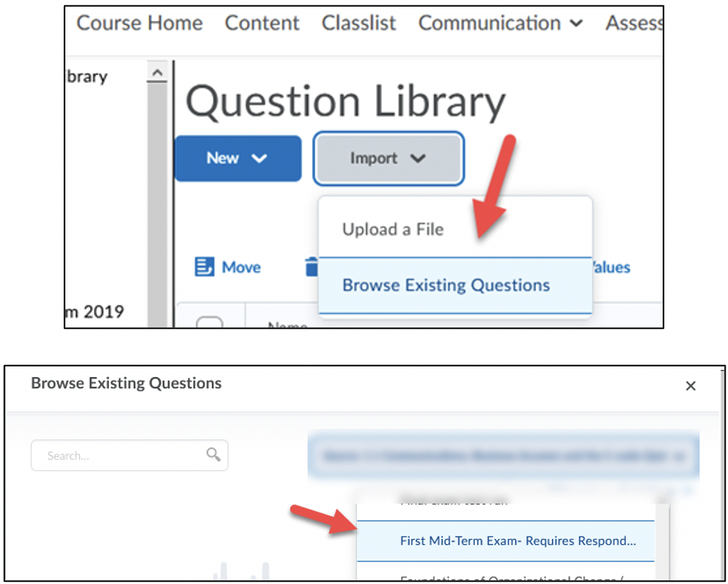This screenshot has width=728, height=584.
Task: Open the New dropdown button
Action: coord(237,158)
